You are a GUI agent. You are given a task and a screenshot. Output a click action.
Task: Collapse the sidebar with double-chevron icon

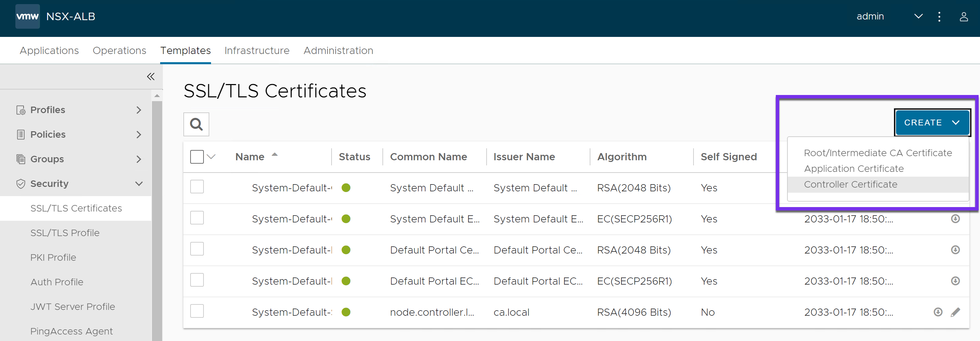(x=151, y=77)
